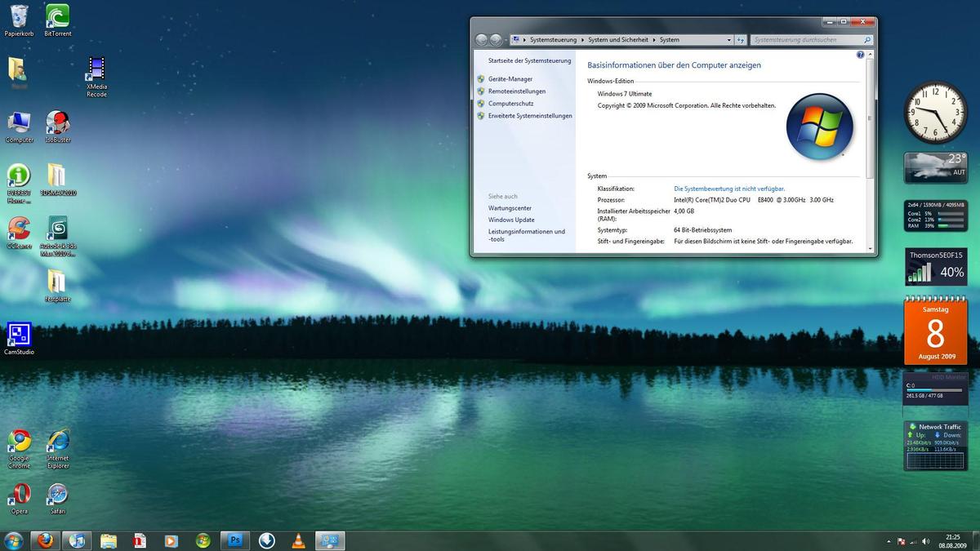This screenshot has height=551, width=980.
Task: Open Wartungscenter under Siehe auch
Action: coord(510,208)
